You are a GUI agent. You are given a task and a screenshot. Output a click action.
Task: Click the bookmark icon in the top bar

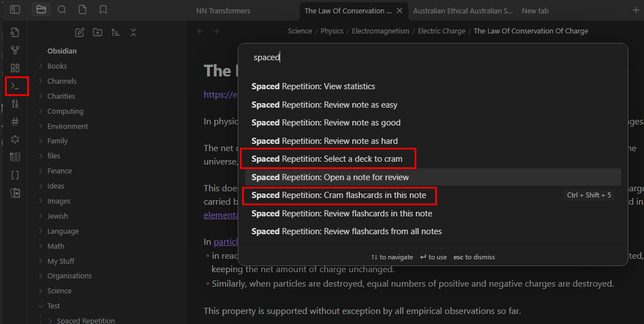coord(103,9)
